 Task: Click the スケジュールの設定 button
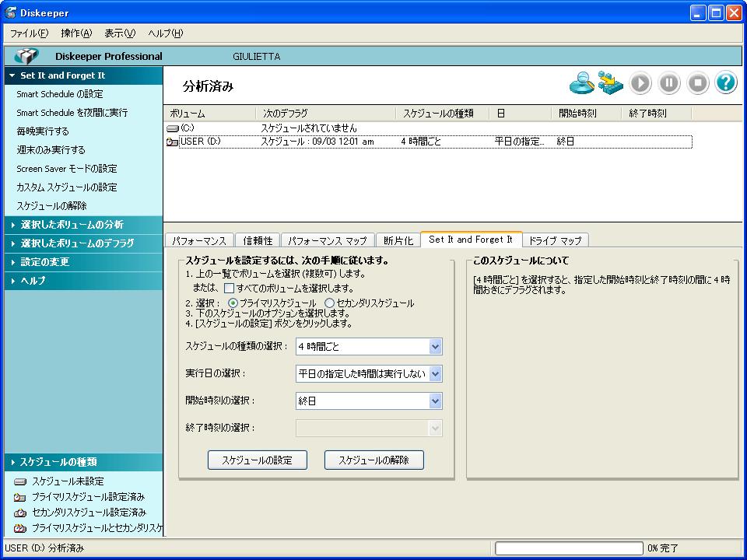(x=258, y=460)
